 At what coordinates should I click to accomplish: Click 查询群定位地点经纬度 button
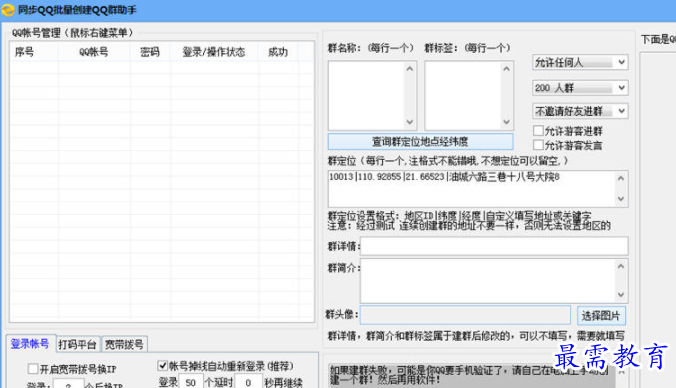pyautogui.click(x=420, y=141)
